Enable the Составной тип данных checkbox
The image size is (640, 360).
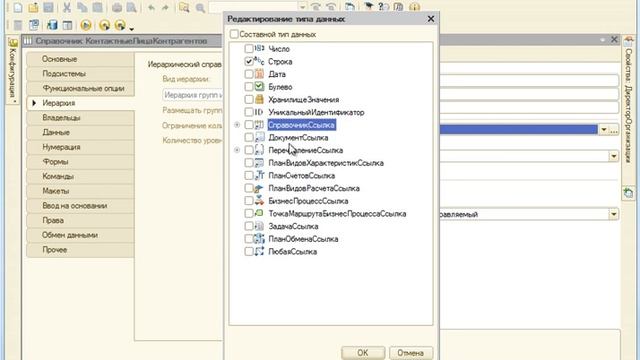click(x=234, y=34)
